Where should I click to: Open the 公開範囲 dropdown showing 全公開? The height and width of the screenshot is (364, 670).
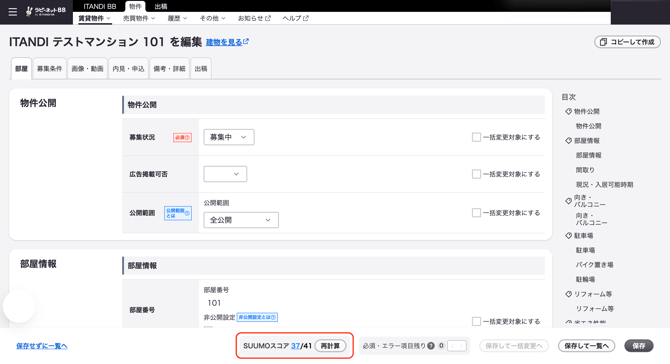[241, 220]
